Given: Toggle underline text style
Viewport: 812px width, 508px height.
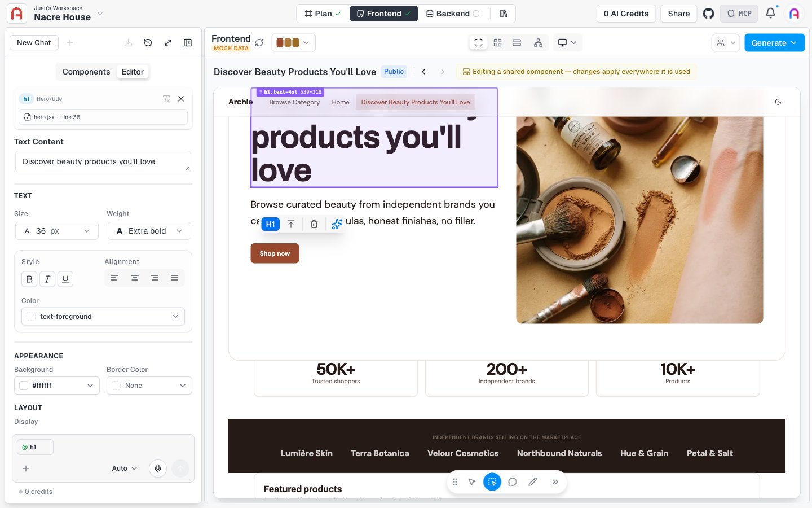Looking at the screenshot, I should pos(65,279).
